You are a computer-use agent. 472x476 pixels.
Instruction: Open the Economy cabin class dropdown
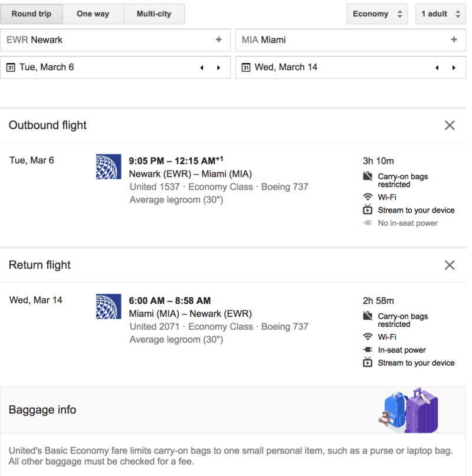377,14
